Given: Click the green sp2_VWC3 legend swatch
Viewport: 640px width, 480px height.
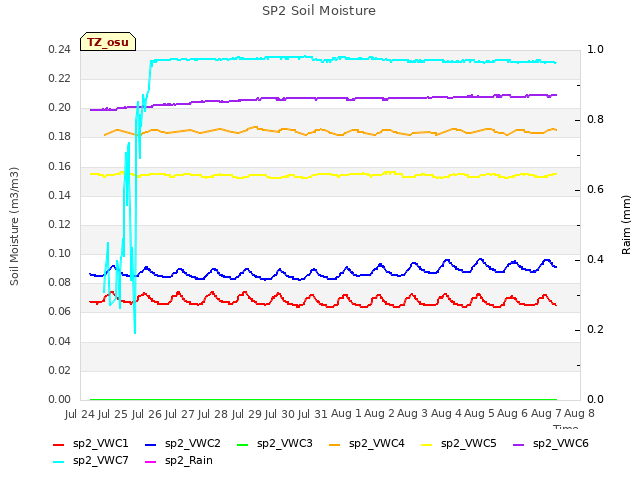Looking at the screenshot, I should pyautogui.click(x=243, y=444).
